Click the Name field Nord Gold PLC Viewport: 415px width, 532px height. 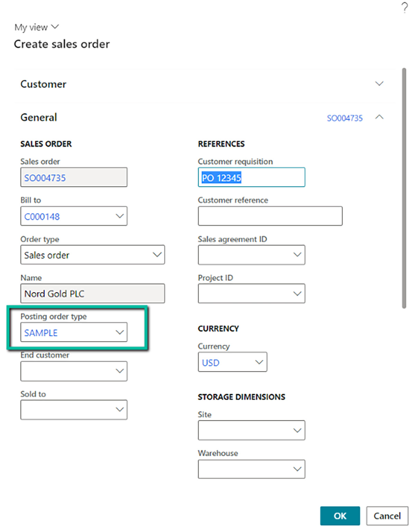click(x=93, y=294)
